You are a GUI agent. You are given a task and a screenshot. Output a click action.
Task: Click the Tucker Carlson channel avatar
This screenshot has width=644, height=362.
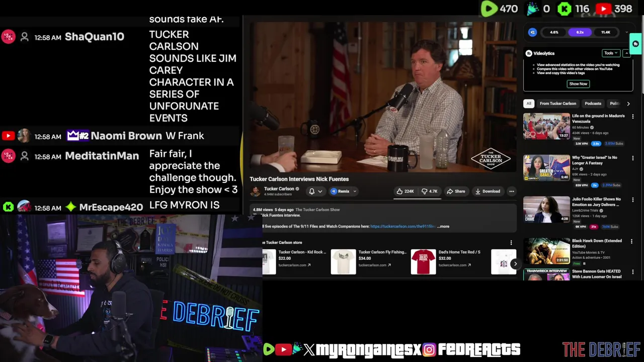(x=256, y=191)
